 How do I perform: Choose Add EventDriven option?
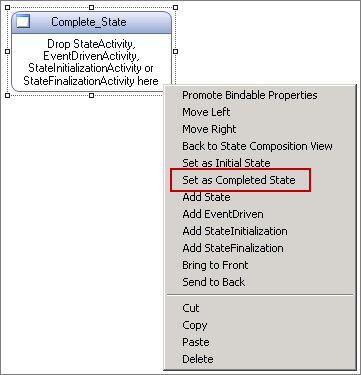223,214
